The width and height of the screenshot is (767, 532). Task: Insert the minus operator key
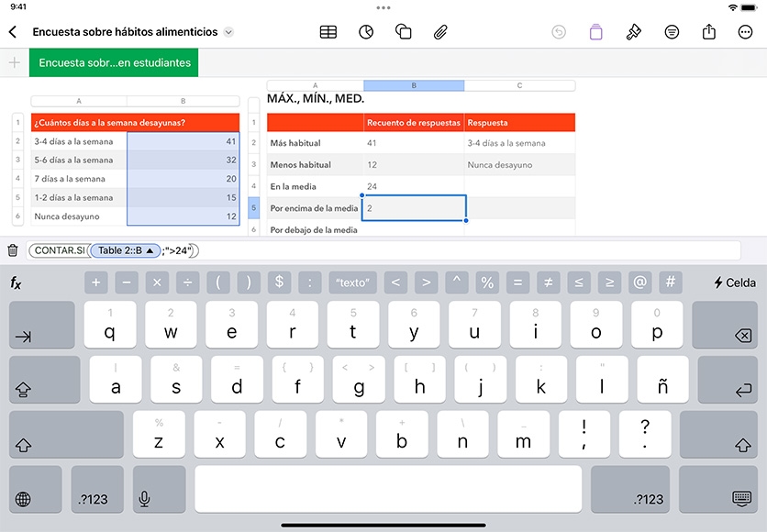coord(127,283)
